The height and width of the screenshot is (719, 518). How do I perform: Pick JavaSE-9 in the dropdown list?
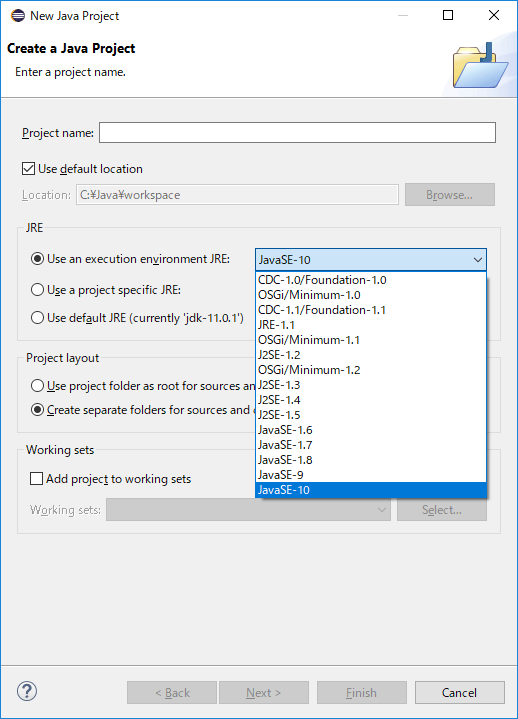click(x=370, y=475)
